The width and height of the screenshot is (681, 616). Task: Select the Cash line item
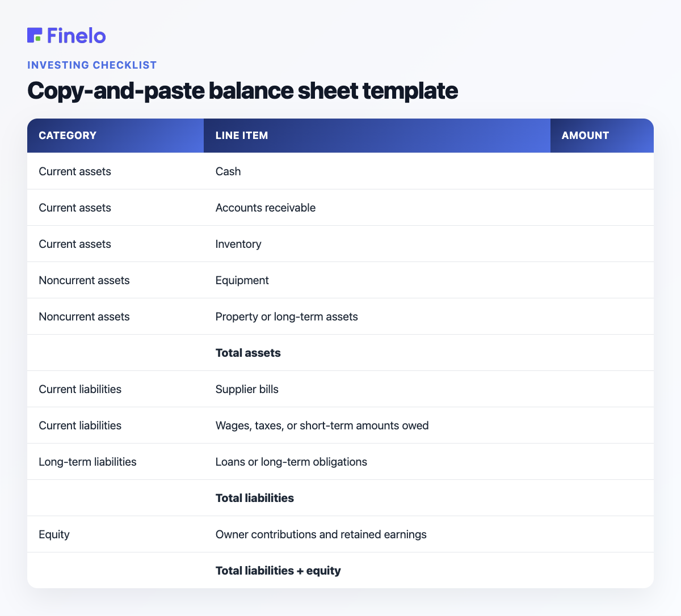point(228,171)
